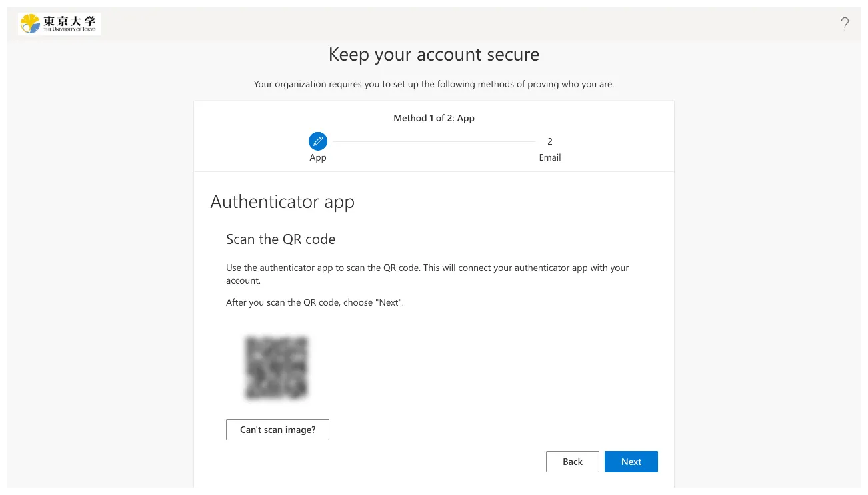Viewport: 868px width, 495px height.
Task: Click the ginkgo leaf emblem in logo
Action: pos(31,24)
